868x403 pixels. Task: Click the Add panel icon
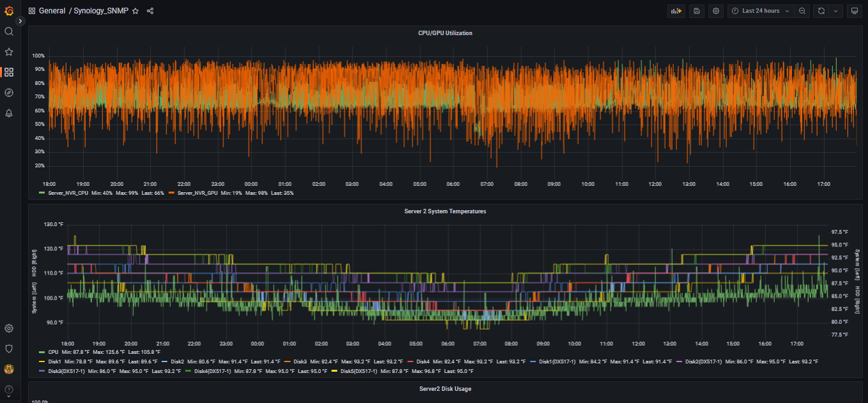(x=675, y=11)
